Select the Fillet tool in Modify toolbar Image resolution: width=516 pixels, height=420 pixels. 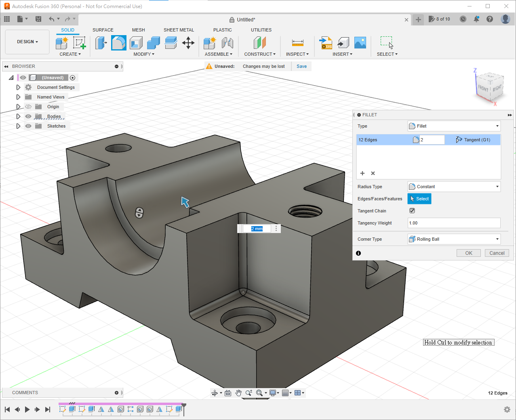point(118,43)
